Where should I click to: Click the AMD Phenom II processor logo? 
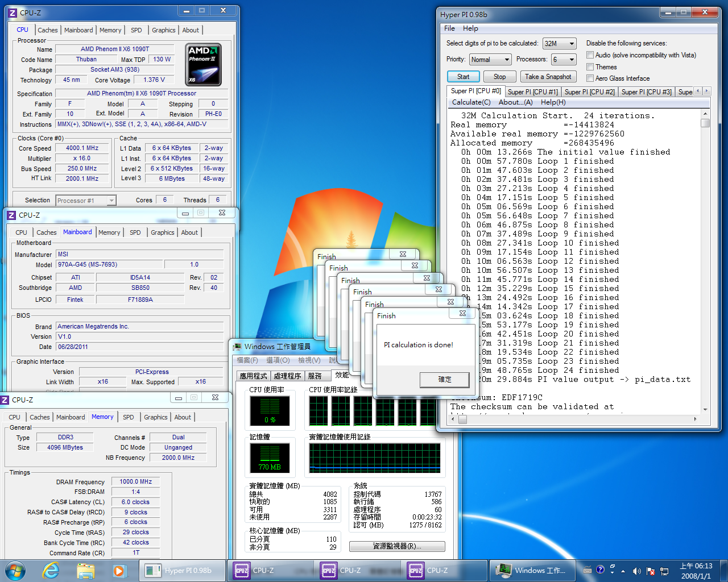coord(203,65)
